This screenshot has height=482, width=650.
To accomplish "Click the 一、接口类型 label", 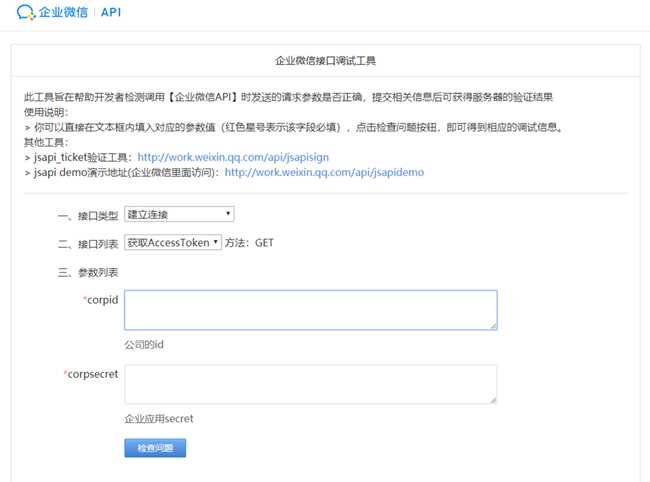I will pos(88,216).
